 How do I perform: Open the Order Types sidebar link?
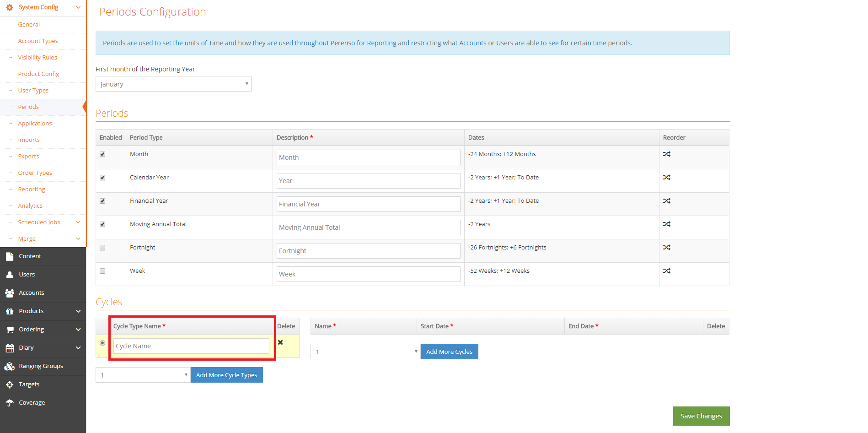[35, 173]
